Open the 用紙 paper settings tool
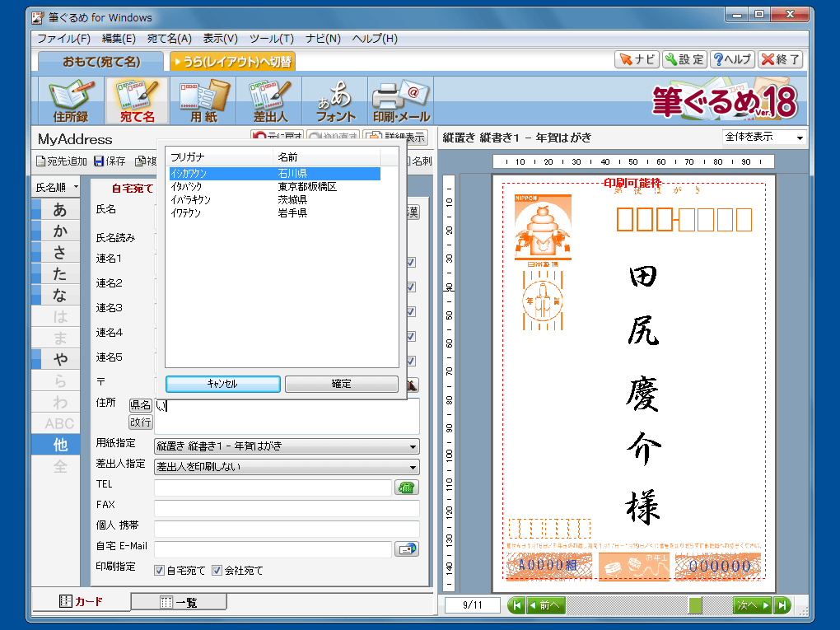The image size is (840, 630). click(203, 100)
